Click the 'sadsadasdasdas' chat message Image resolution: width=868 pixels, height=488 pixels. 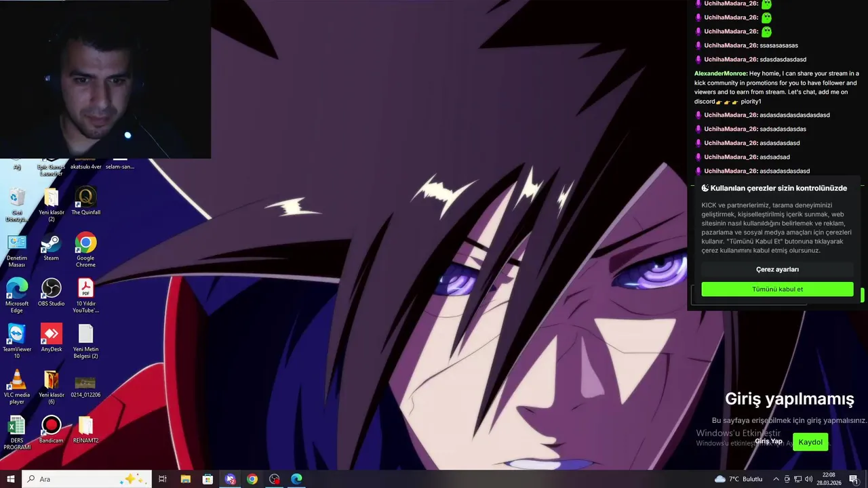[x=783, y=129]
